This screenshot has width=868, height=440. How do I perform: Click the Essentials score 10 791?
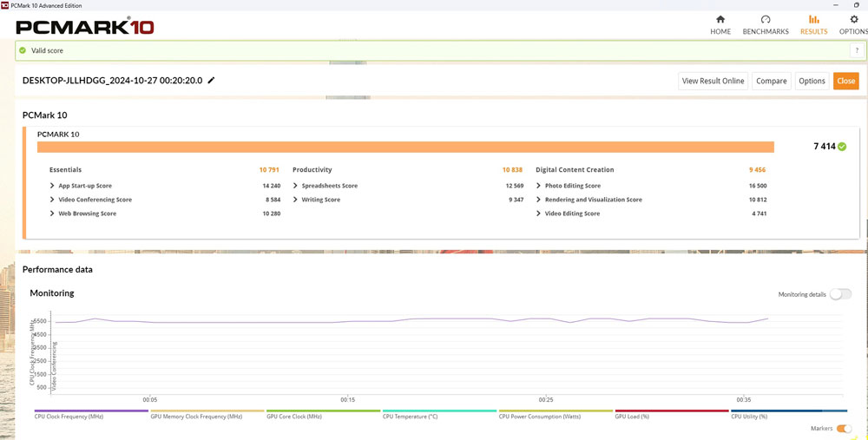tap(269, 170)
